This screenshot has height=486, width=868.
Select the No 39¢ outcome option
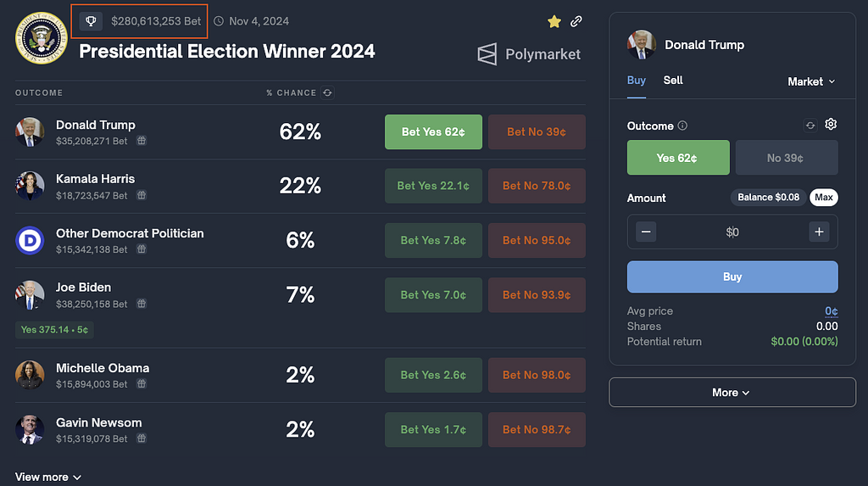point(786,158)
